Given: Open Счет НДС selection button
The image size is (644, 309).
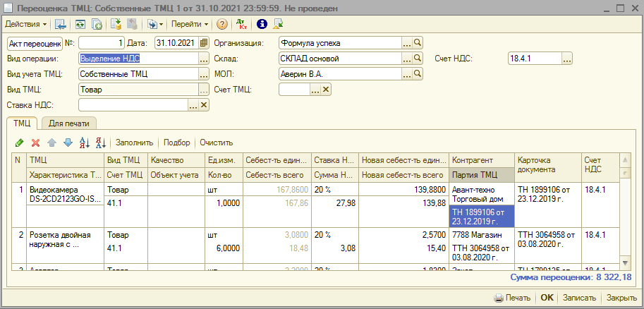Looking at the screenshot, I should [x=567, y=59].
